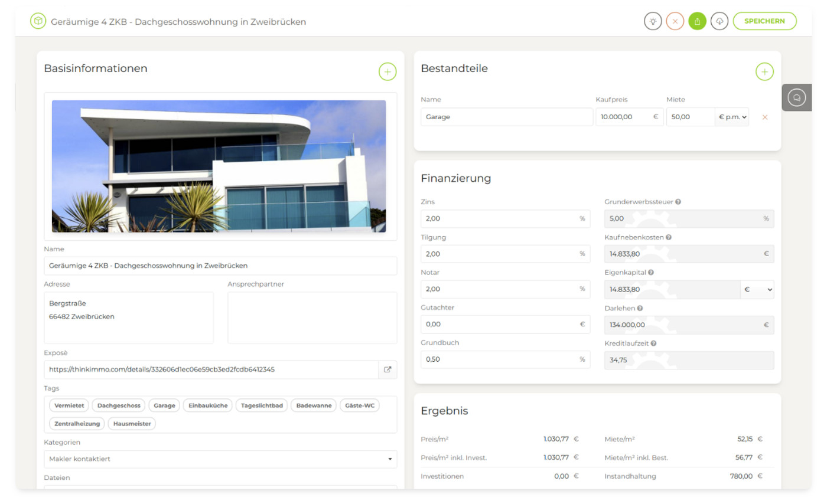Click the Grunderwerbssteuer help icon
Screen dimensions: 827x504
coord(678,202)
